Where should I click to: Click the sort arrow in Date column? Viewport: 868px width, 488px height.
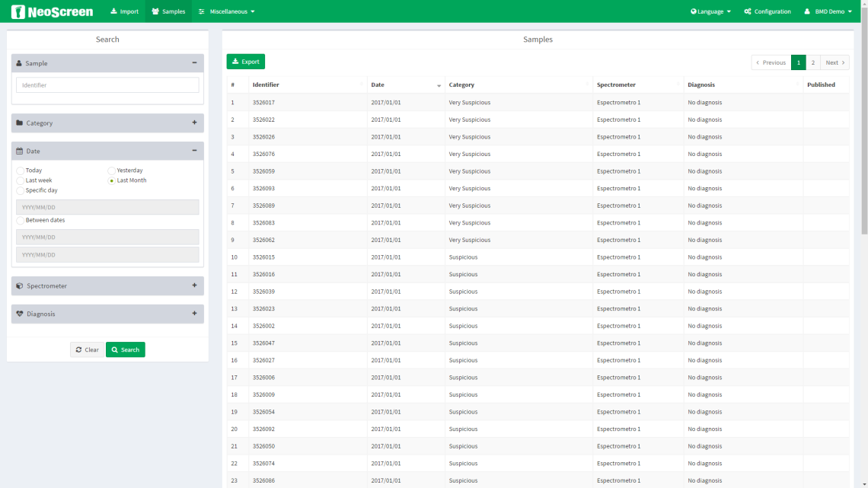[x=439, y=85]
